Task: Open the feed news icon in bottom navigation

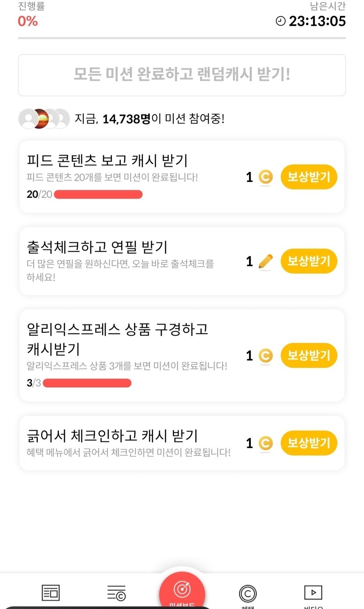Action: pos(50,593)
